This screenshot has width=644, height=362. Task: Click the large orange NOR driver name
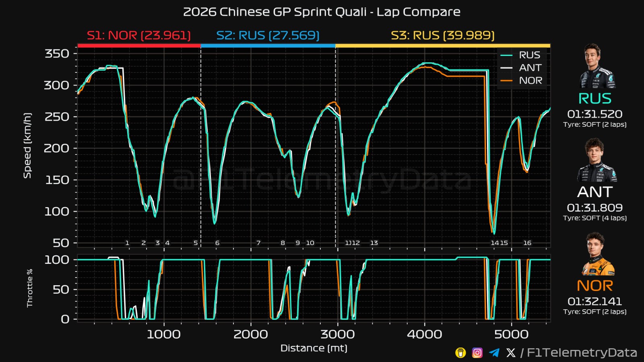(595, 286)
